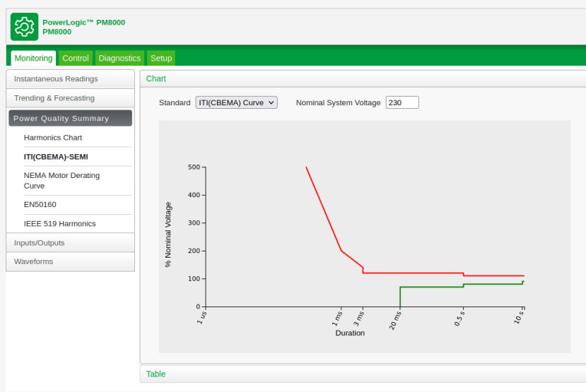
Task: Click the 500 y-axis tick label
Action: (x=194, y=167)
